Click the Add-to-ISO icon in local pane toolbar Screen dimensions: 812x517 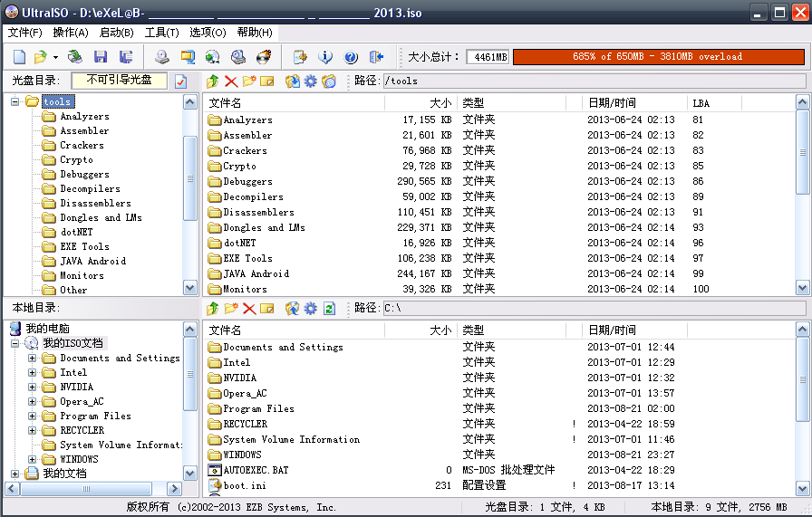[x=292, y=309]
